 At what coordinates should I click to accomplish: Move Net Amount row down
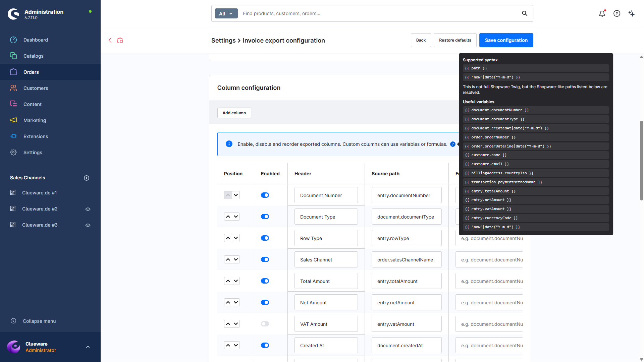pyautogui.click(x=236, y=302)
